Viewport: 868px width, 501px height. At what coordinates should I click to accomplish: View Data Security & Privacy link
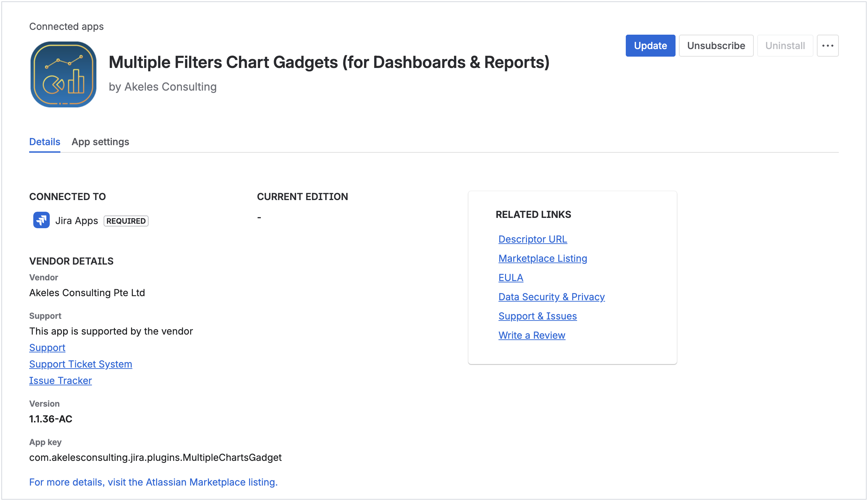point(551,297)
